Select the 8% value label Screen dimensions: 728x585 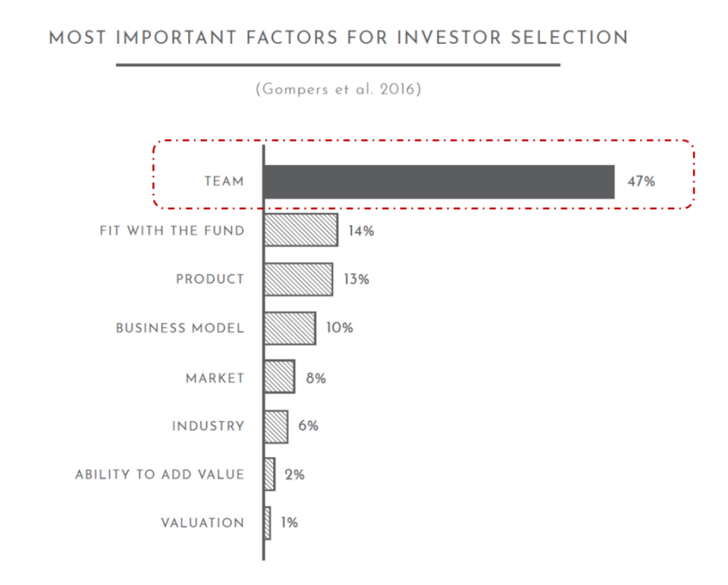click(315, 379)
